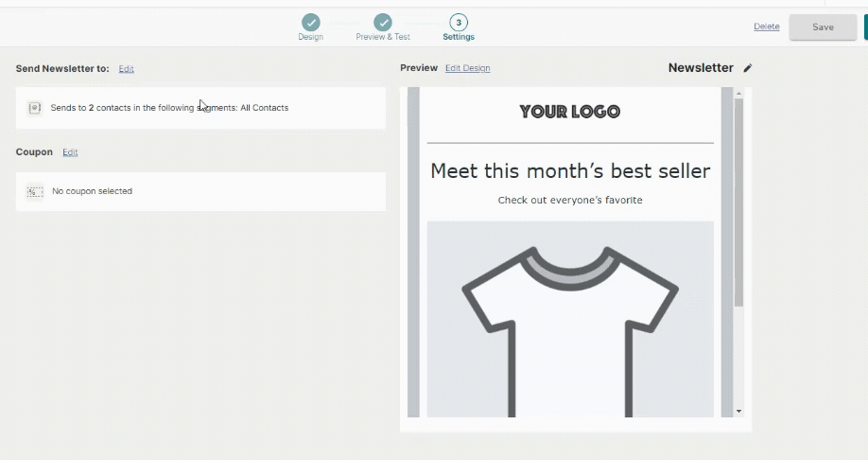
Task: Click the YOUR LOGO header in preview
Action: pos(569,112)
